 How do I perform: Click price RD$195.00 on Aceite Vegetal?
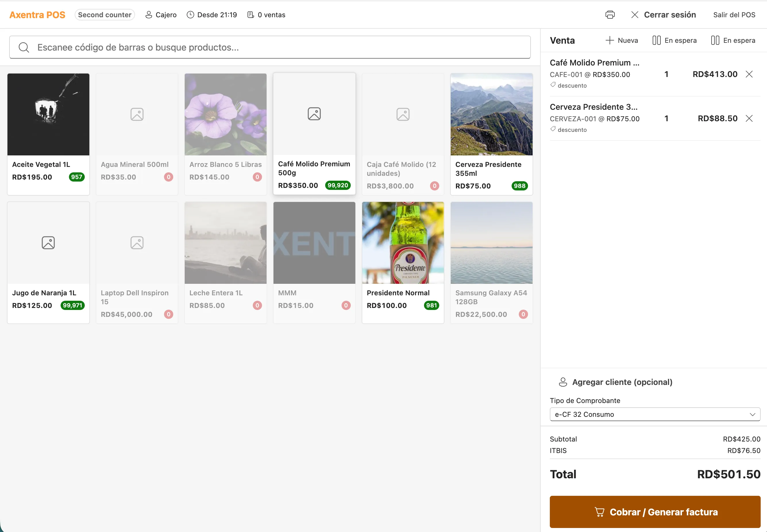coord(32,177)
